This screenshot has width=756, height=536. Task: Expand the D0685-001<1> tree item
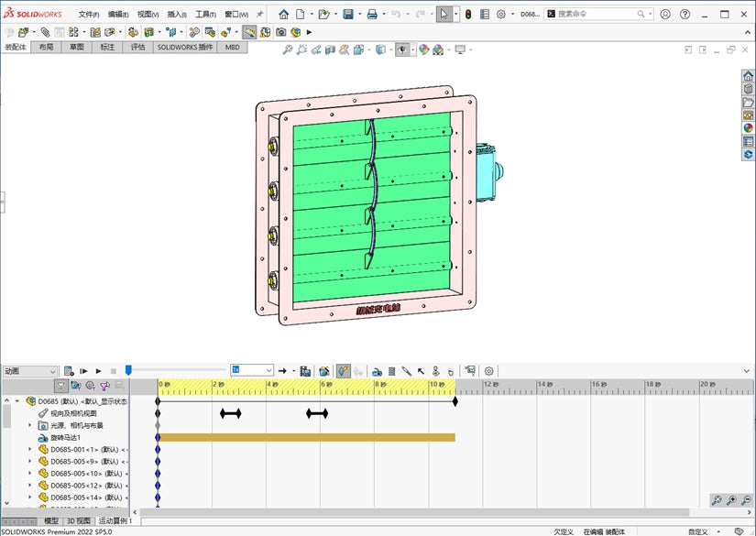pyautogui.click(x=30, y=450)
